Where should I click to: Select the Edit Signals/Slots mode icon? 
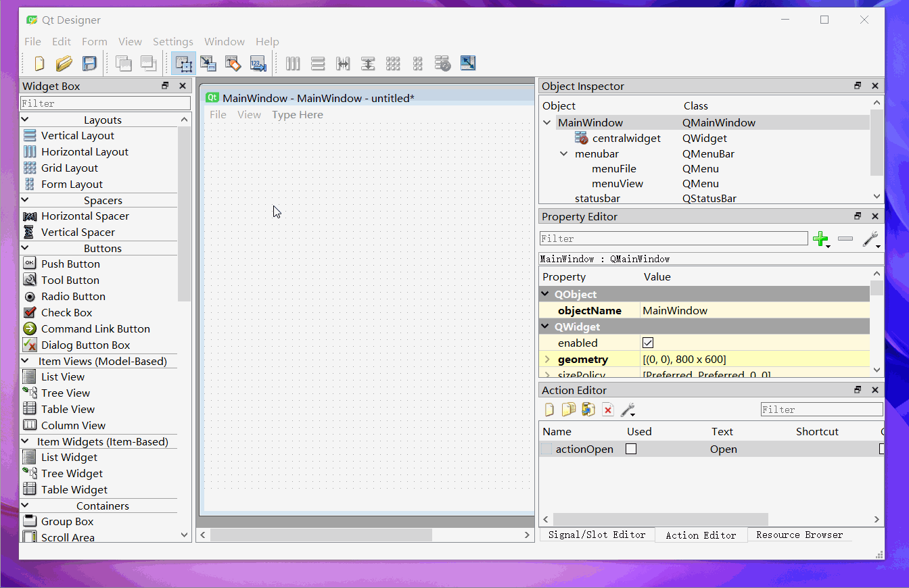[208, 64]
